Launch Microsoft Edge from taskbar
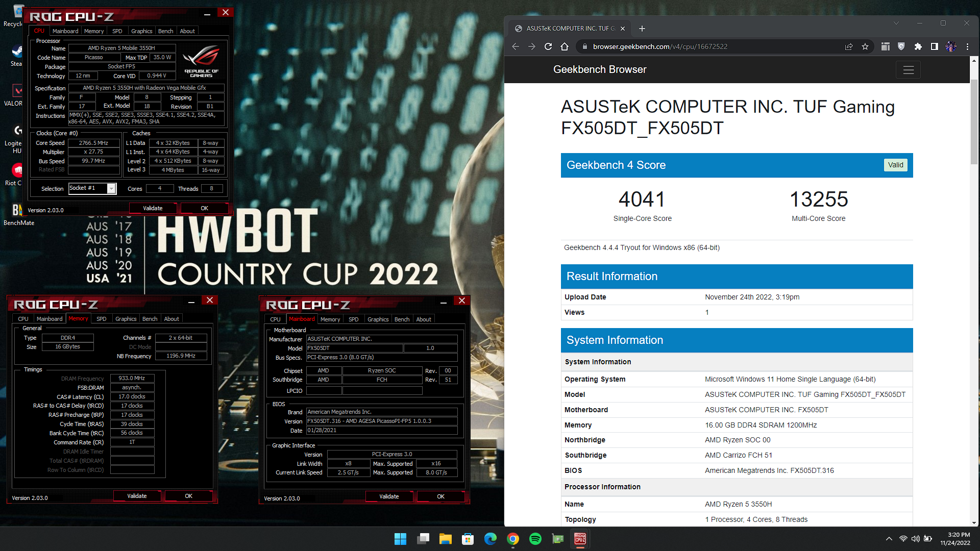The image size is (980, 551). point(491,539)
